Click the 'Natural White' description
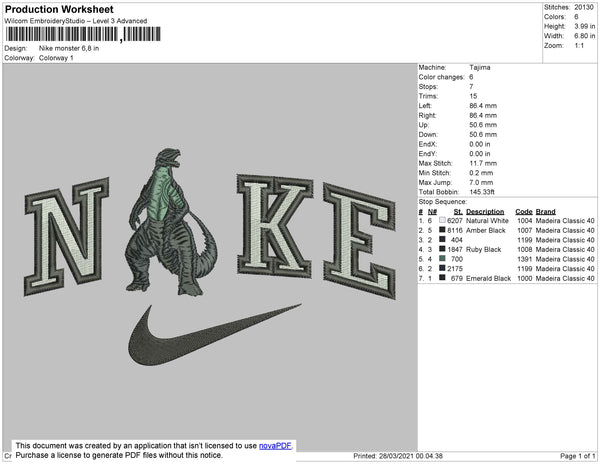 pos(487,221)
